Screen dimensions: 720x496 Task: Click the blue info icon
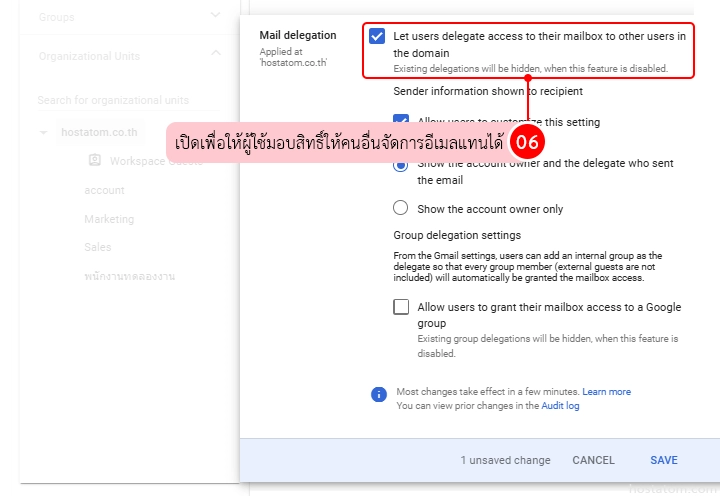pos(379,394)
